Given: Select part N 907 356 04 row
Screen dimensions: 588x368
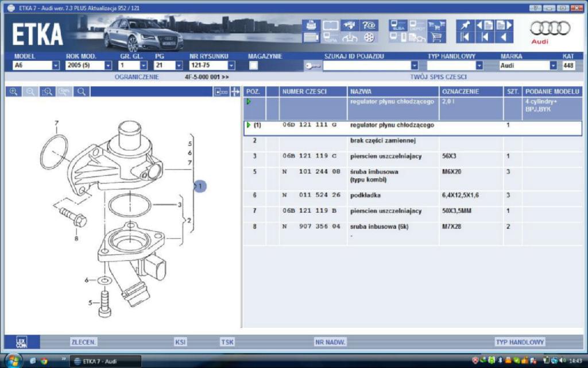Looking at the screenshot, I should (413, 233).
